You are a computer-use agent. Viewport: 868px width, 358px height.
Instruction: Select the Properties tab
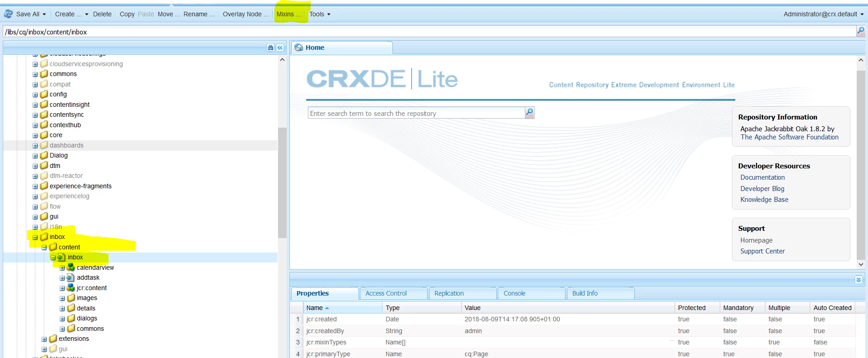tap(324, 293)
